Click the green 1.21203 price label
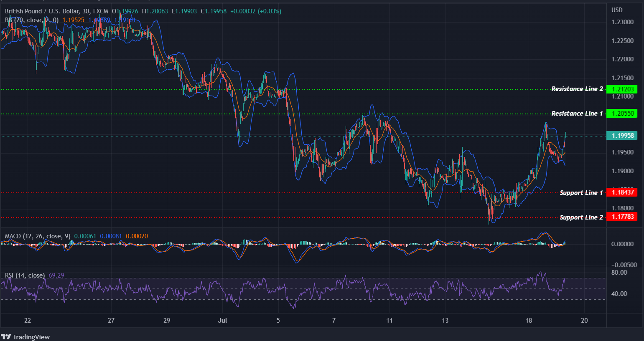This screenshot has width=644, height=341. [x=622, y=88]
